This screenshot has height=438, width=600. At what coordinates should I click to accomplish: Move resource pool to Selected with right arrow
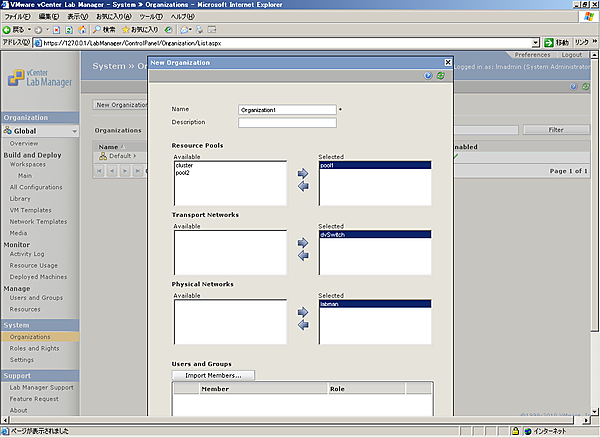[304, 174]
